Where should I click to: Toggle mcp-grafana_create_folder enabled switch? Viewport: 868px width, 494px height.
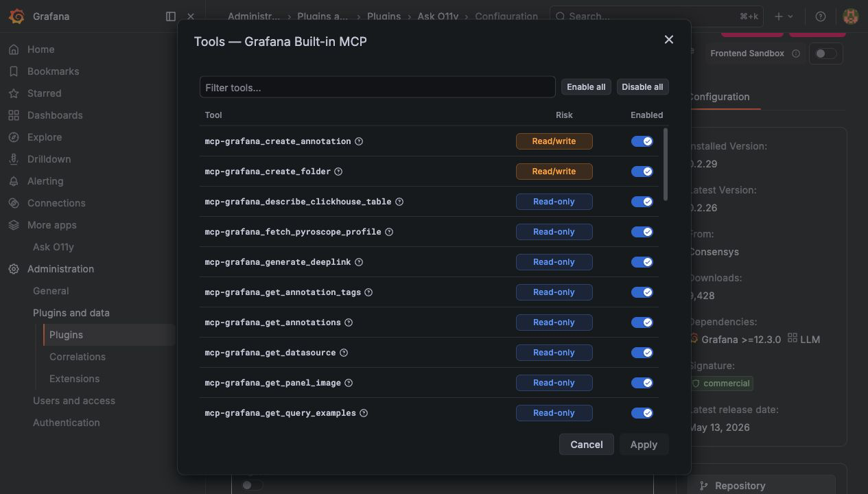tap(642, 172)
